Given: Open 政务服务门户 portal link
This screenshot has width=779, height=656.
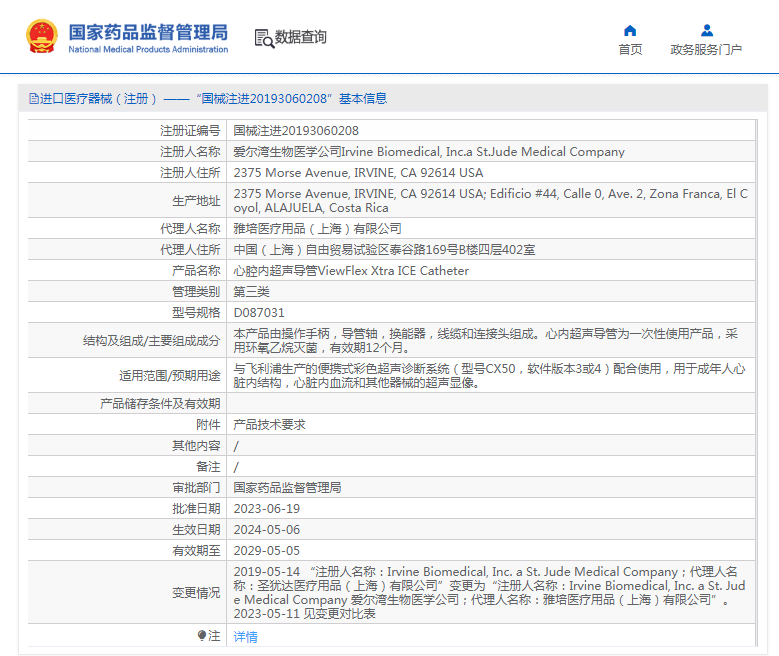Looking at the screenshot, I should click(x=706, y=50).
